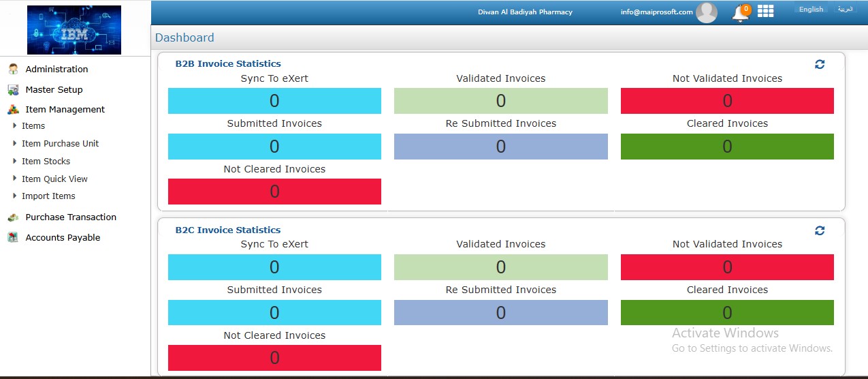Click the user profile avatar
Image resolution: width=868 pixels, height=379 pixels.
click(706, 12)
